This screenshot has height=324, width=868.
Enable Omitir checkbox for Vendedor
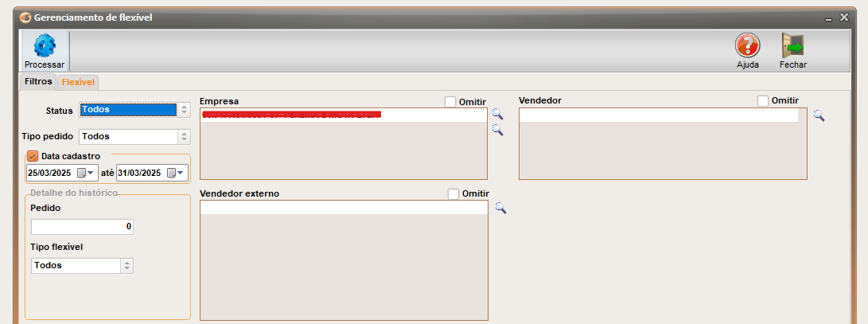(763, 100)
